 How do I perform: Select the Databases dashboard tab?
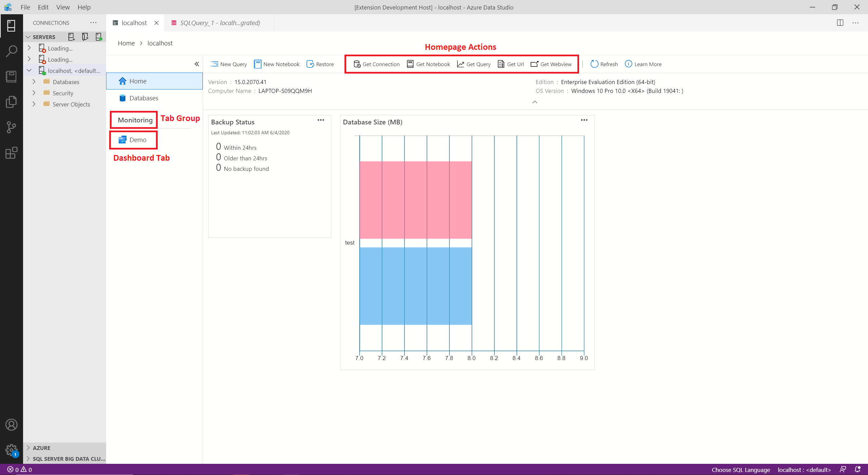(154, 98)
